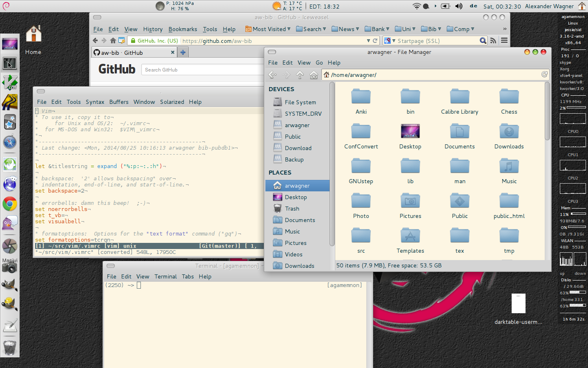Expand the Search bookmarks folder
The image size is (588, 368).
(311, 29)
